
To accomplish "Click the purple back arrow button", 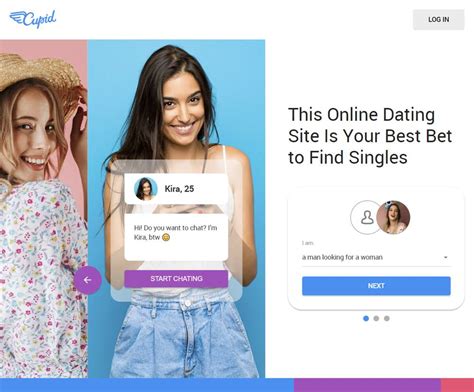I will 88,280.
